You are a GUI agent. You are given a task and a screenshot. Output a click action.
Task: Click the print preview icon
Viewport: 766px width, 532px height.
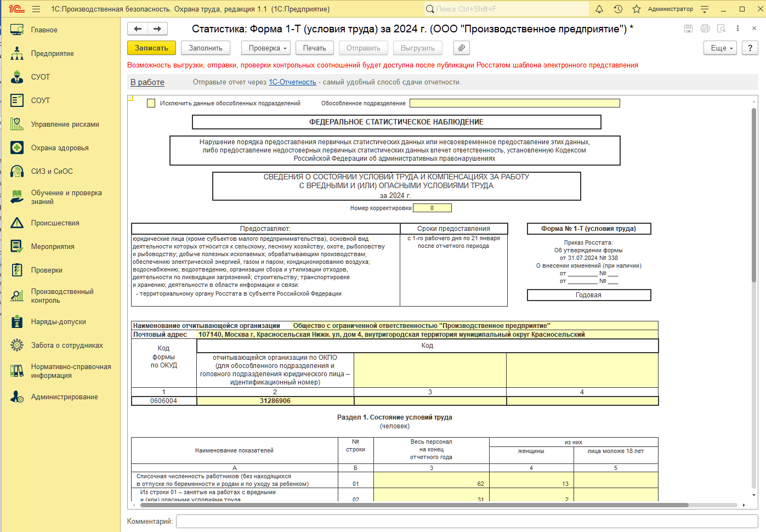(x=722, y=29)
